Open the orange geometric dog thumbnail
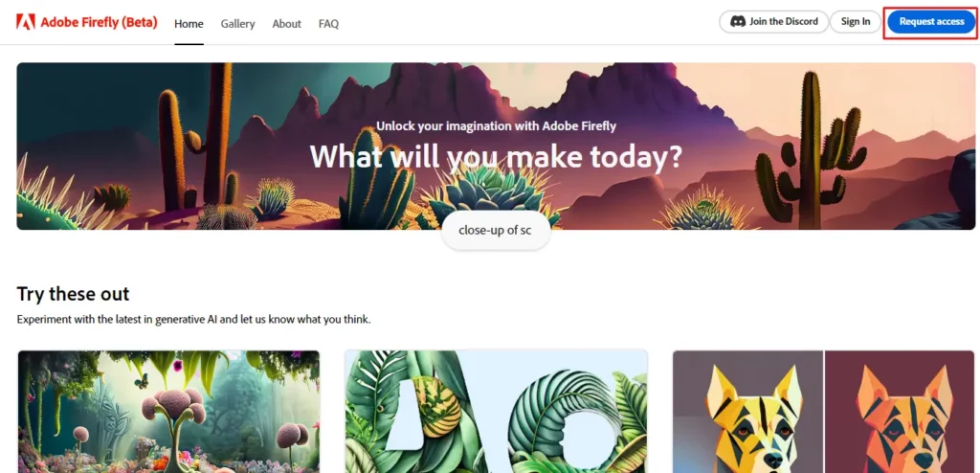Screen dimensions: 980x473 pos(900,412)
